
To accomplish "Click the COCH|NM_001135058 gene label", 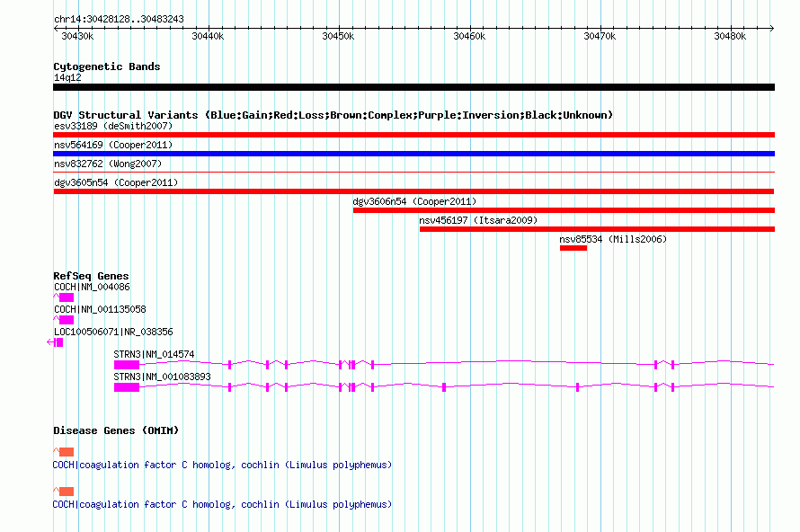I will click(x=100, y=310).
